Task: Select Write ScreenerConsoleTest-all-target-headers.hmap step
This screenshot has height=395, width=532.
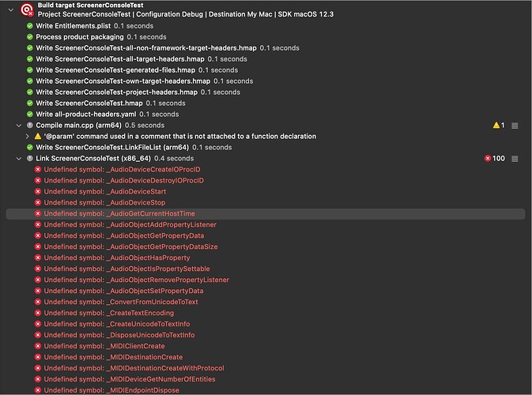Action: click(120, 59)
